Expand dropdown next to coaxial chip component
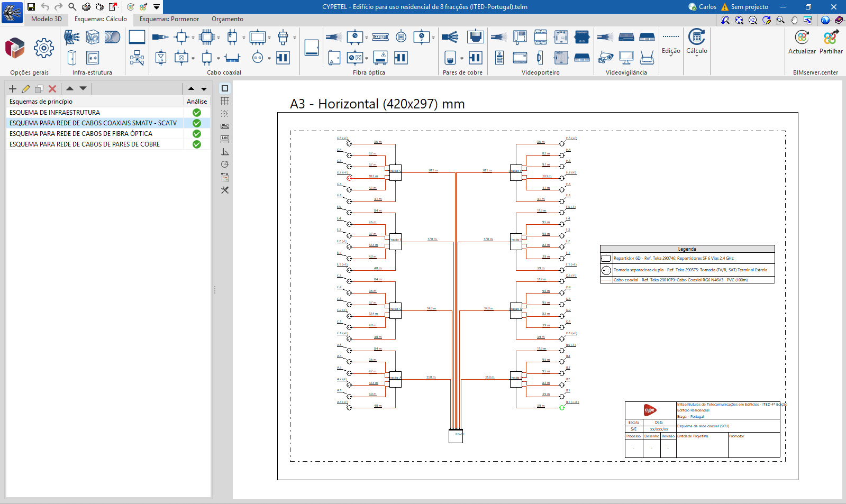Image resolution: width=846 pixels, height=504 pixels. point(219,38)
